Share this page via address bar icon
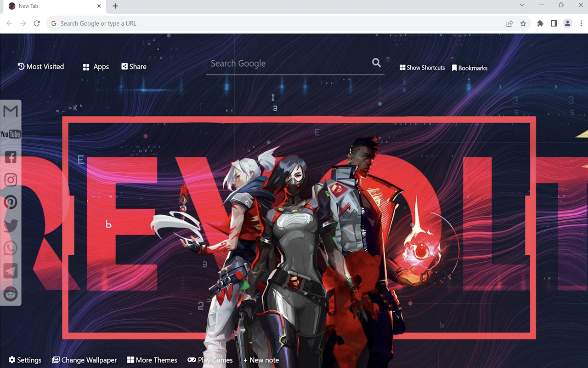588x368 pixels. click(509, 23)
